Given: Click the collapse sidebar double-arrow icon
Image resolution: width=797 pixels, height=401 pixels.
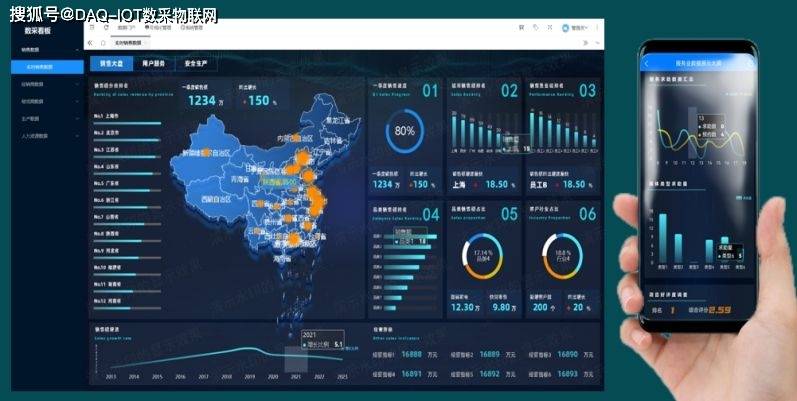Looking at the screenshot, I should [x=90, y=43].
